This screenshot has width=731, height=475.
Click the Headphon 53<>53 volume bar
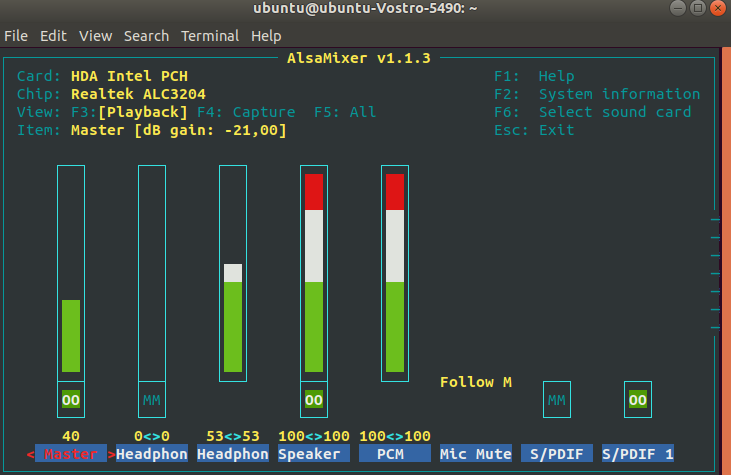pos(233,273)
